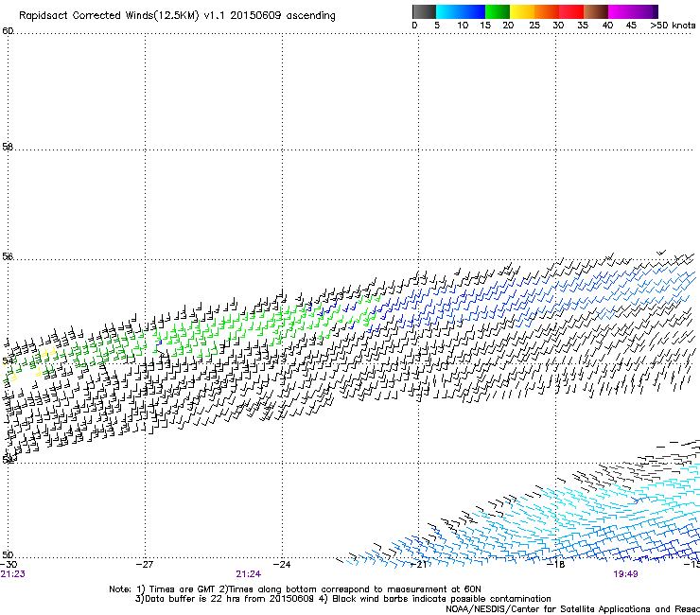This screenshot has width=700, height=615.
Task: Click the note line 'Times are GMT'
Action: point(182,589)
